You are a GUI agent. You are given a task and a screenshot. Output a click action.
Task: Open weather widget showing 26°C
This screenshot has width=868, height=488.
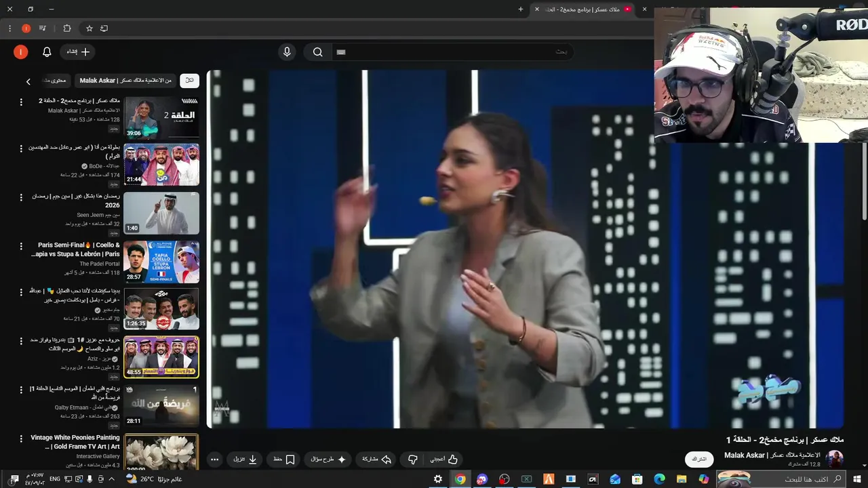pos(154,479)
